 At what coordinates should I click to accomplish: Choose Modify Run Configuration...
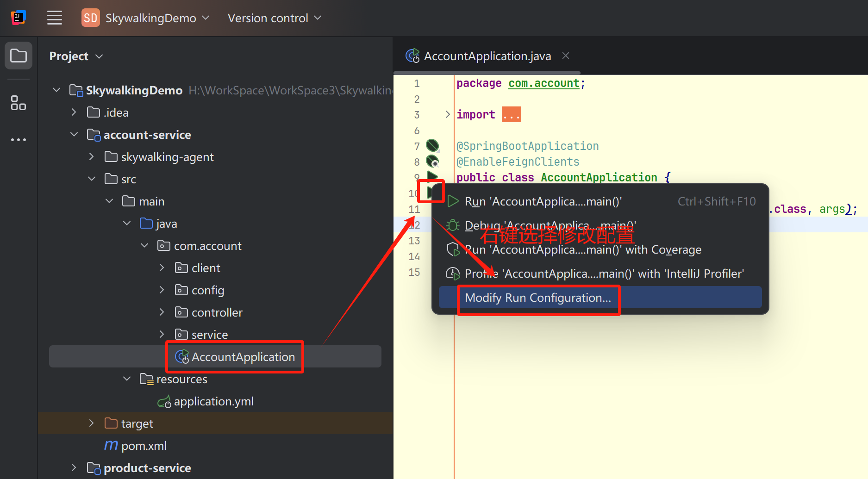tap(600, 298)
